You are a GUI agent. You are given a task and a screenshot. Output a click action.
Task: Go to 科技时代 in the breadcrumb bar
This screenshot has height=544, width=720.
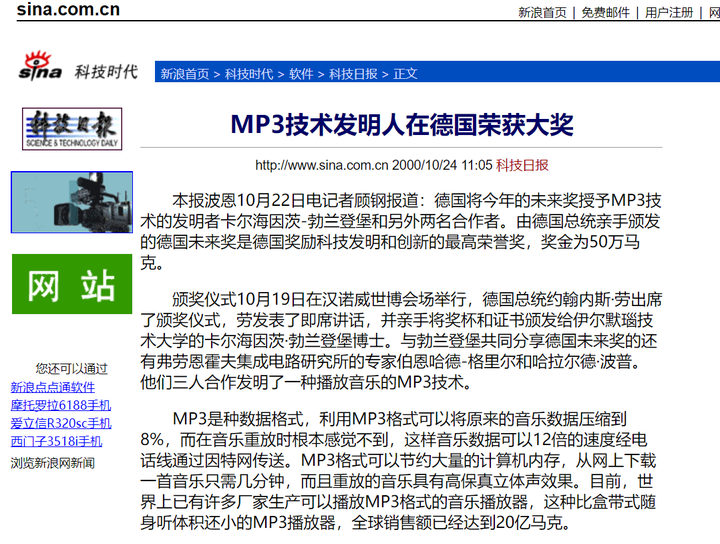249,73
